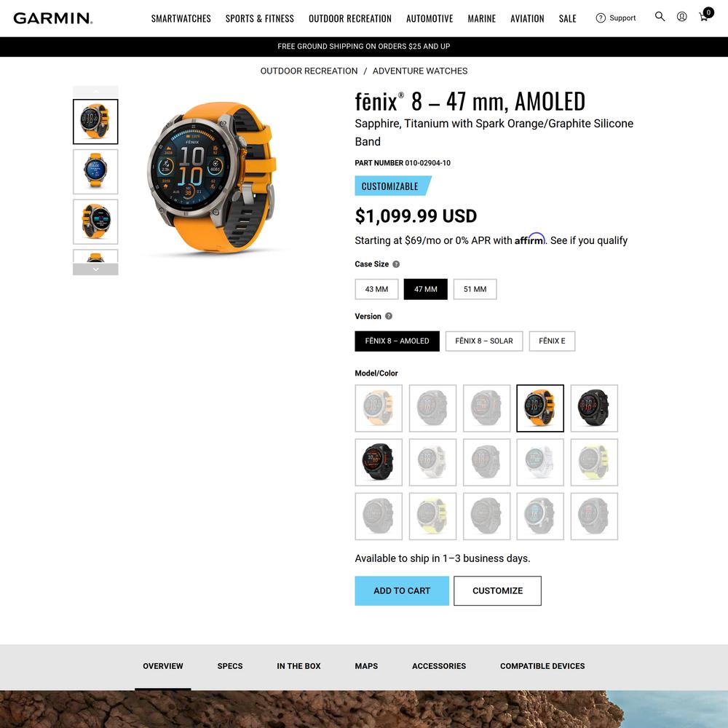728x728 pixels.
Task: Select the 51 MM case size
Action: click(475, 289)
